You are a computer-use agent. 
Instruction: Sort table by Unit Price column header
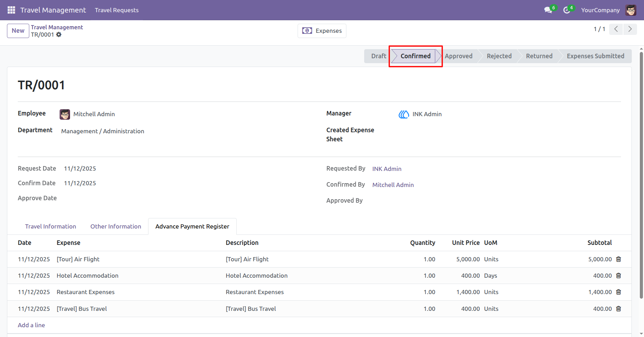[x=466, y=243]
